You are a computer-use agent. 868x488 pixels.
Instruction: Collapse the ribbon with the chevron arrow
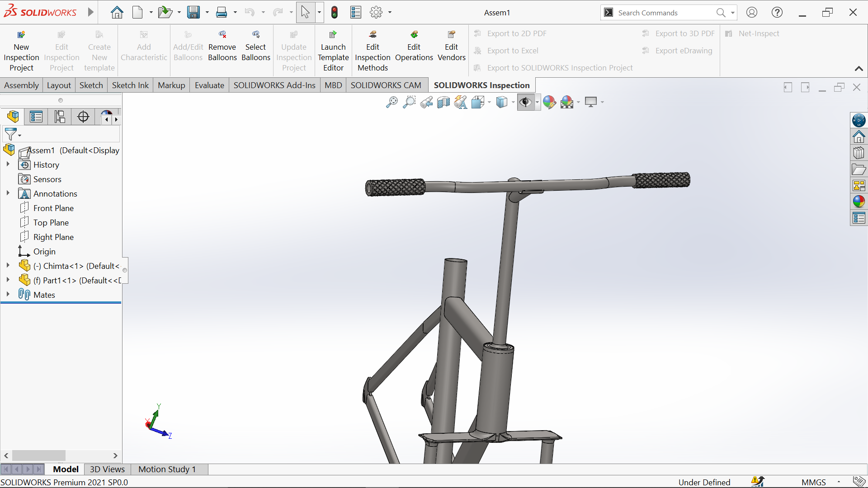click(859, 69)
